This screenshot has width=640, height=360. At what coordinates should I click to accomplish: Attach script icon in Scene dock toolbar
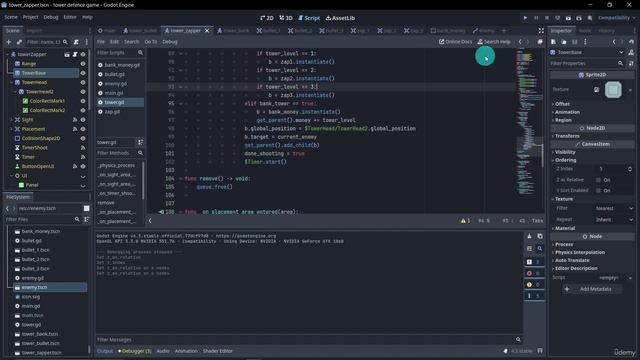[76, 42]
